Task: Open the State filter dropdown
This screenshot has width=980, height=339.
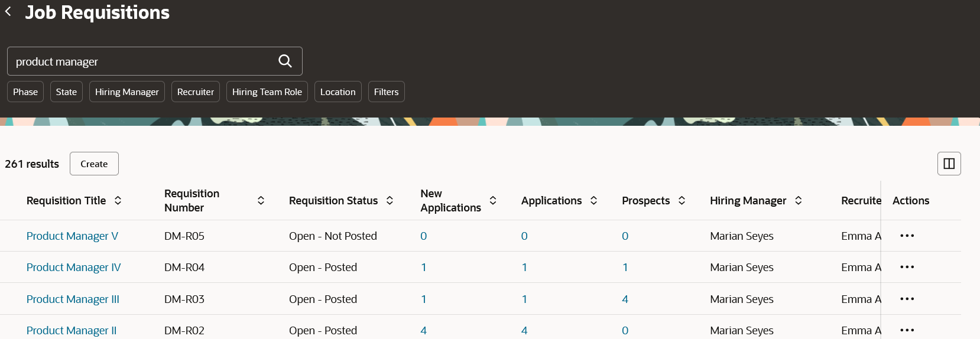Action: pyautogui.click(x=66, y=92)
